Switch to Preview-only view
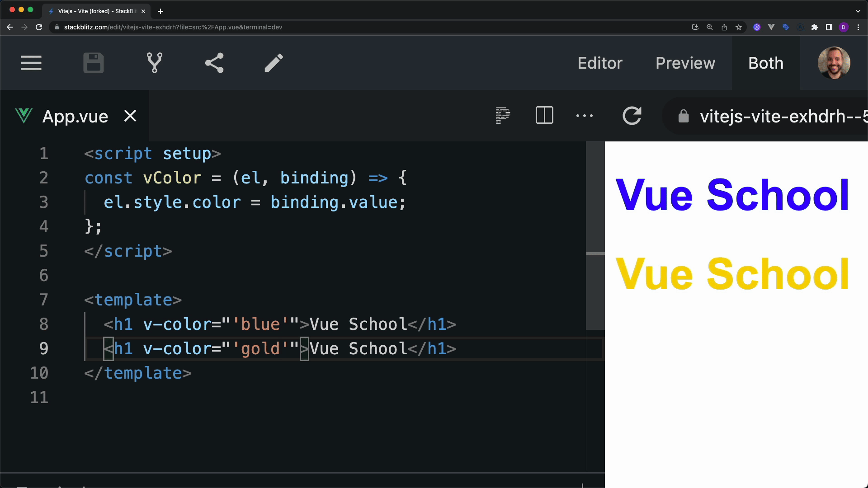 (x=685, y=63)
